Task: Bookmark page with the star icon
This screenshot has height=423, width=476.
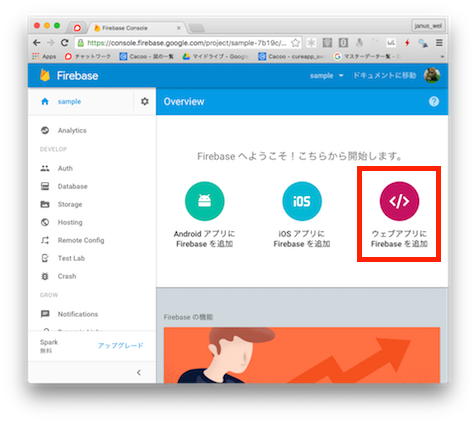Action: [295, 43]
